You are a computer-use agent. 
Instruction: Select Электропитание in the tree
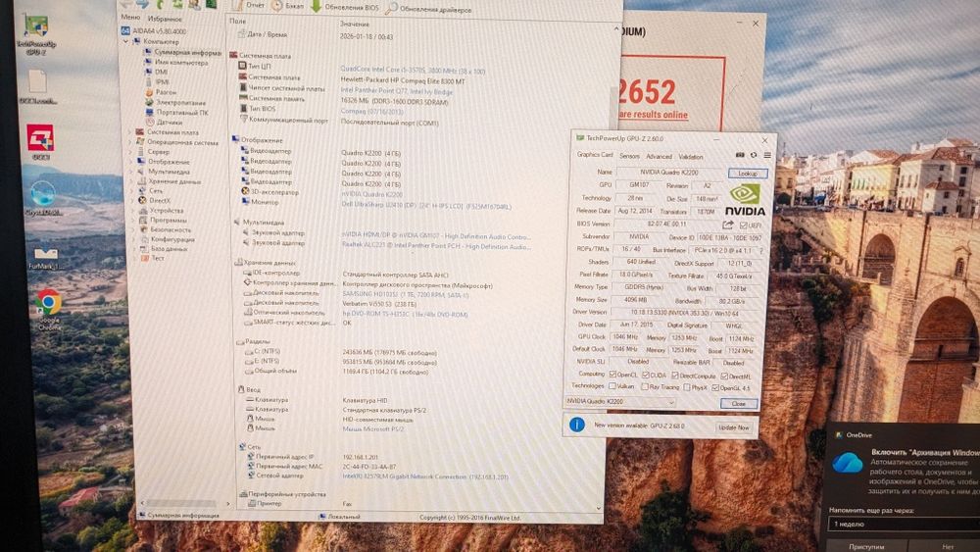pyautogui.click(x=175, y=102)
